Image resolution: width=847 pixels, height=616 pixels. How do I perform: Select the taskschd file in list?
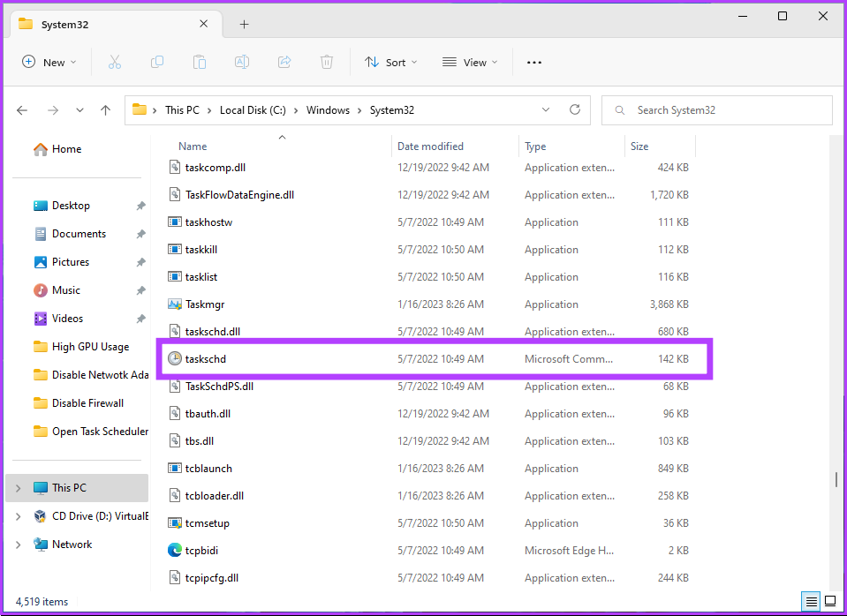(206, 359)
